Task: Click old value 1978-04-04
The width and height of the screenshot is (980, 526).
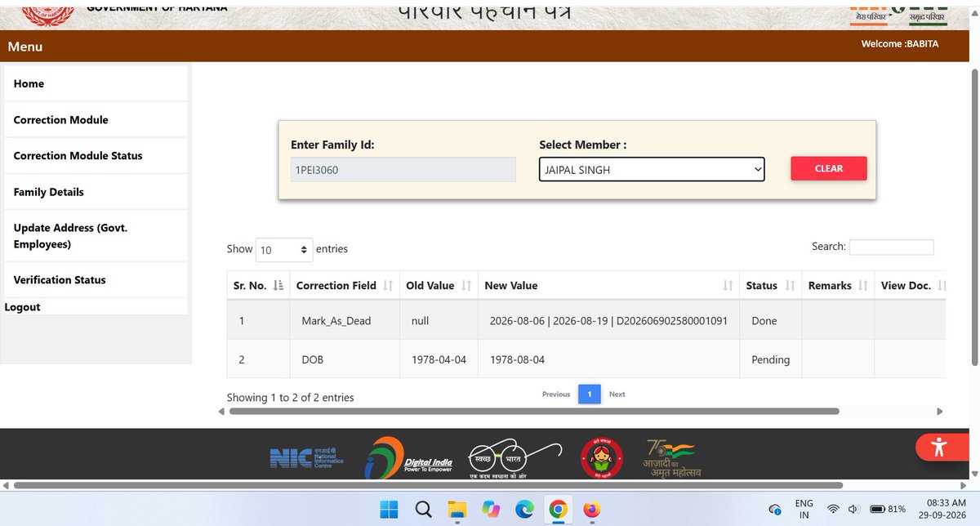Action: (x=439, y=359)
